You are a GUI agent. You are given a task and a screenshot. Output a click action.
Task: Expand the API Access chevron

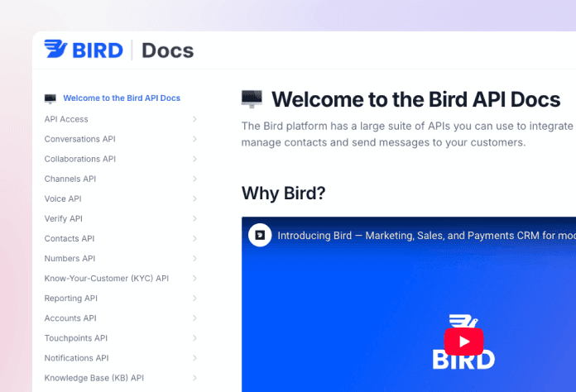click(x=194, y=119)
